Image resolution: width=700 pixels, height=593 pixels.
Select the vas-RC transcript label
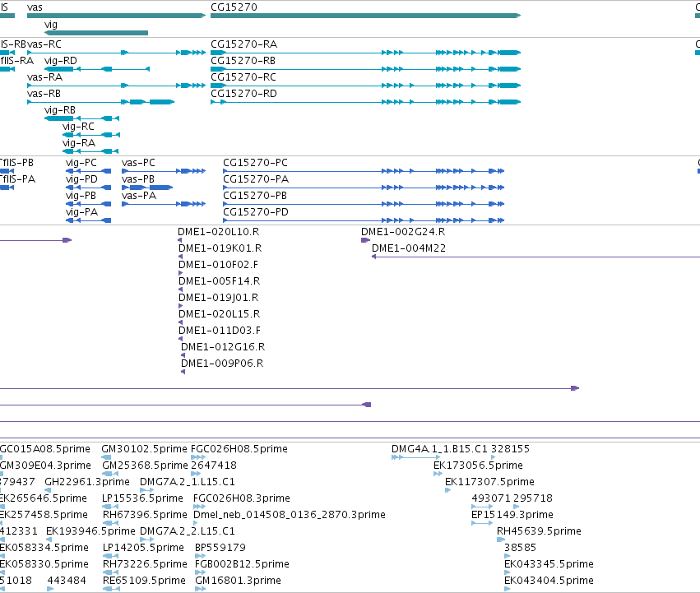44,44
